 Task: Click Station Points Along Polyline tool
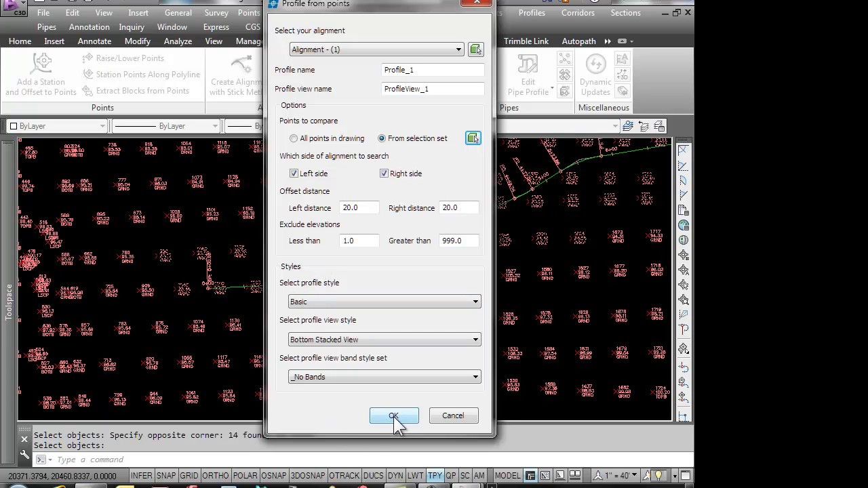pyautogui.click(x=141, y=75)
